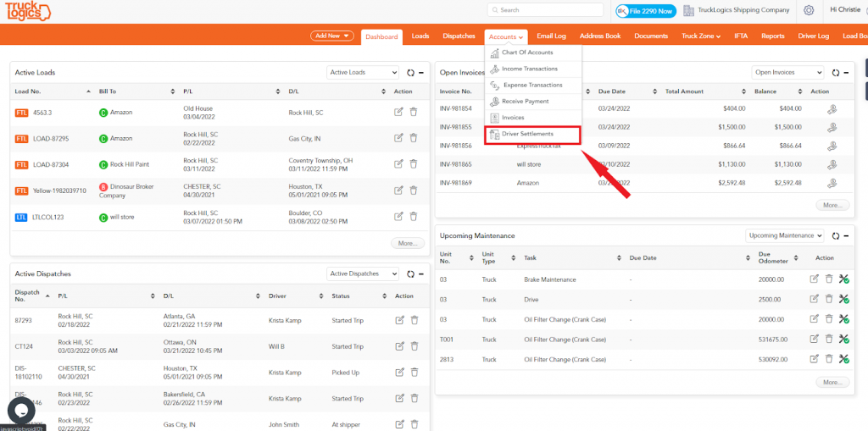Image resolution: width=868 pixels, height=431 pixels.
Task: Focus the Search field
Action: (x=545, y=10)
